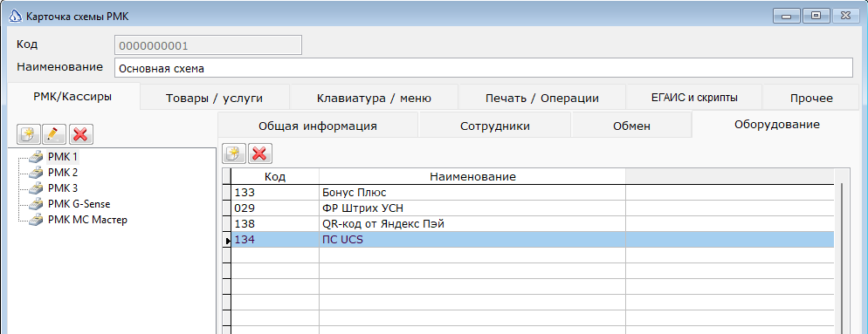Switch to the Общая информация sub-tab
The image size is (868, 334).
[318, 126]
